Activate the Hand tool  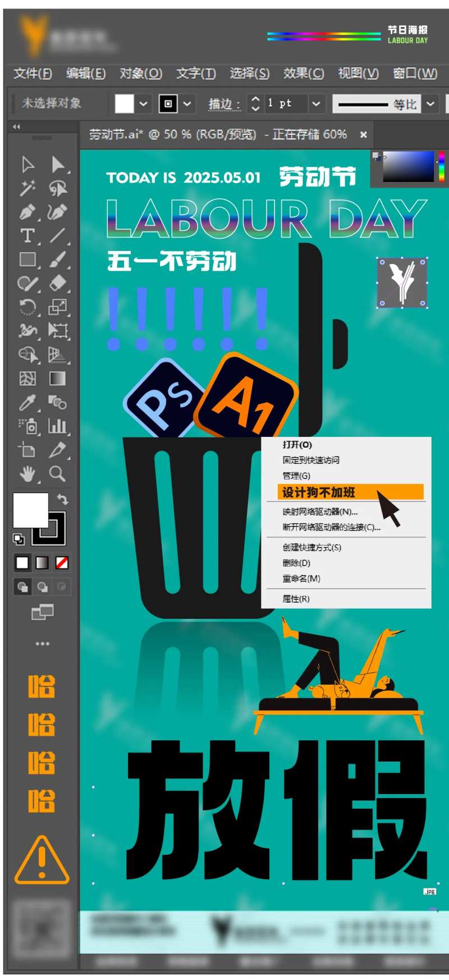pos(27,474)
